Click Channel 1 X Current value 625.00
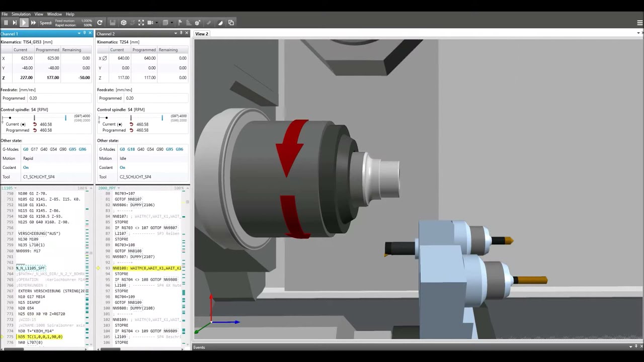644x362 pixels. click(27, 58)
